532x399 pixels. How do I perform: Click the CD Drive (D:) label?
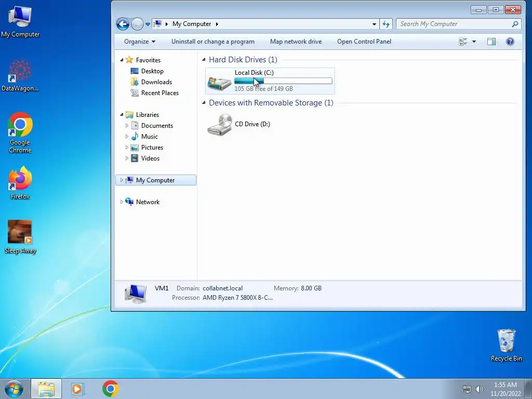pyautogui.click(x=252, y=124)
